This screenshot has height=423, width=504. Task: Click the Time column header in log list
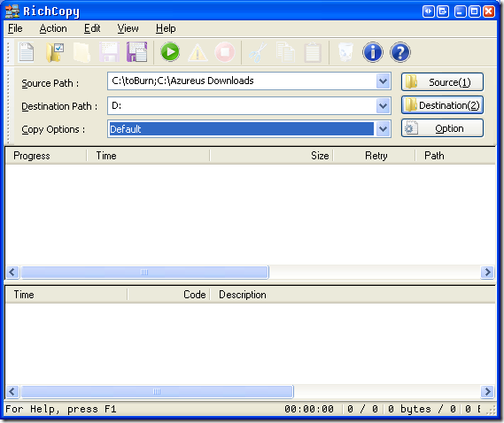coord(66,295)
